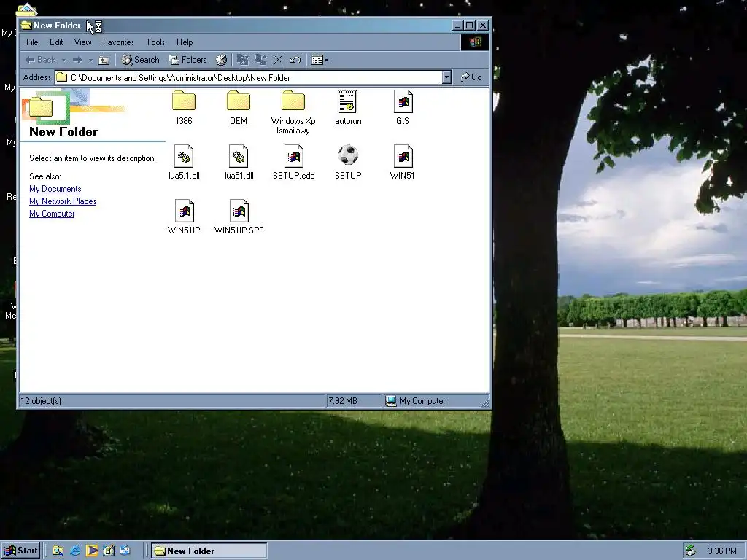Open the Tools menu
The width and height of the screenshot is (747, 560).
click(155, 42)
